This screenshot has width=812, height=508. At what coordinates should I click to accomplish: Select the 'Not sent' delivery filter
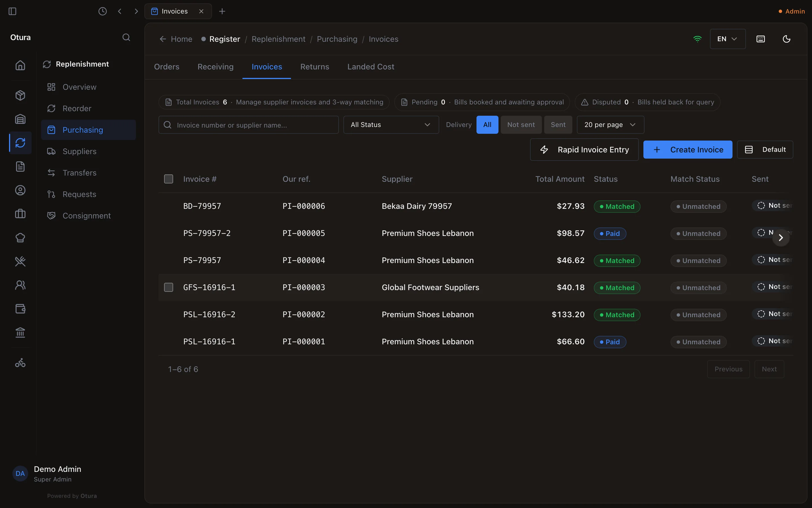click(521, 125)
